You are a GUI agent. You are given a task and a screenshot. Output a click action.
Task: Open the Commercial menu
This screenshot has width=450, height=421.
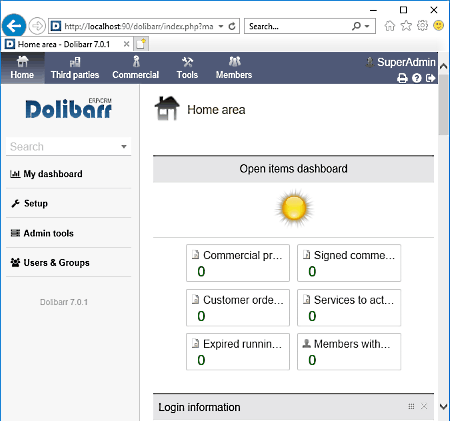click(136, 68)
